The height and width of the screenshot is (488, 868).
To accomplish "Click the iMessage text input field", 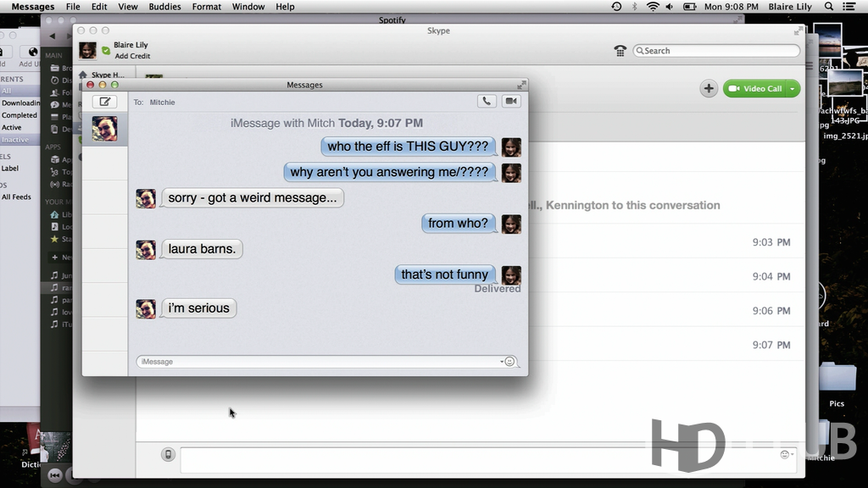I will tap(319, 362).
